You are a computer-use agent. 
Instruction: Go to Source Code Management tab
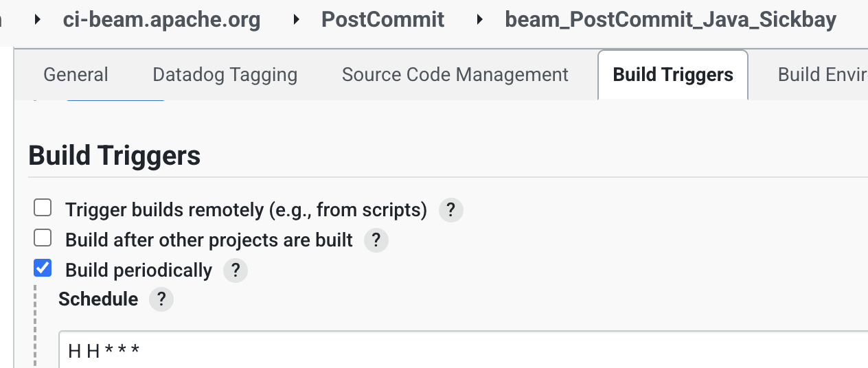(455, 75)
